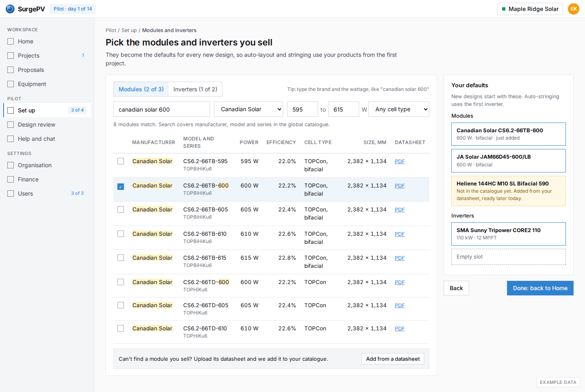Open Design review in sidebar
Image resolution: width=585 pixels, height=392 pixels.
(x=47, y=125)
